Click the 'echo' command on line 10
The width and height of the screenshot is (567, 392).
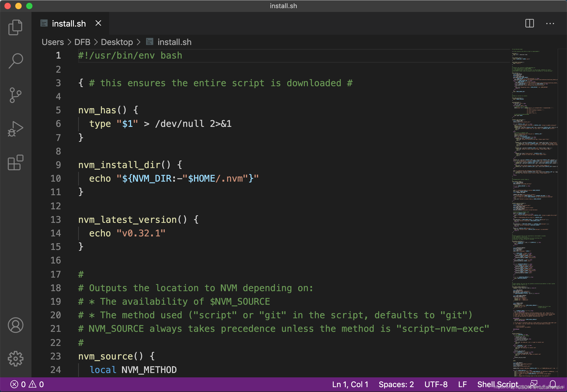coord(100,178)
